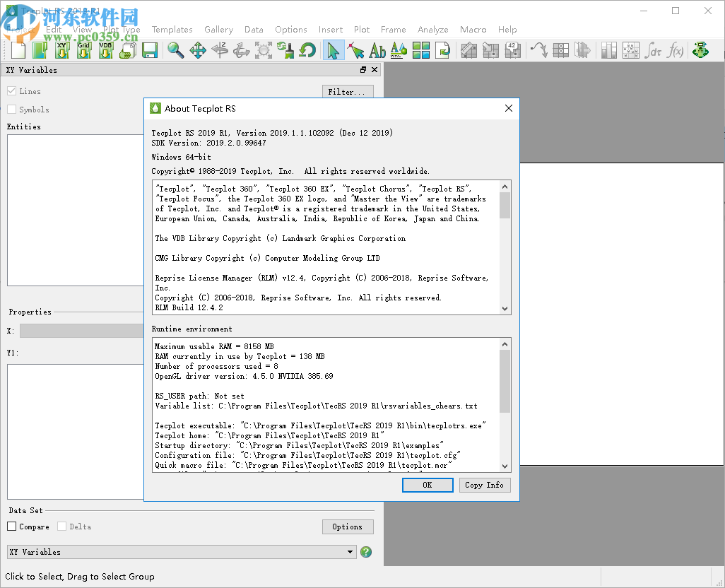Enable the Compare checkbox
The image size is (725, 588).
(12, 527)
